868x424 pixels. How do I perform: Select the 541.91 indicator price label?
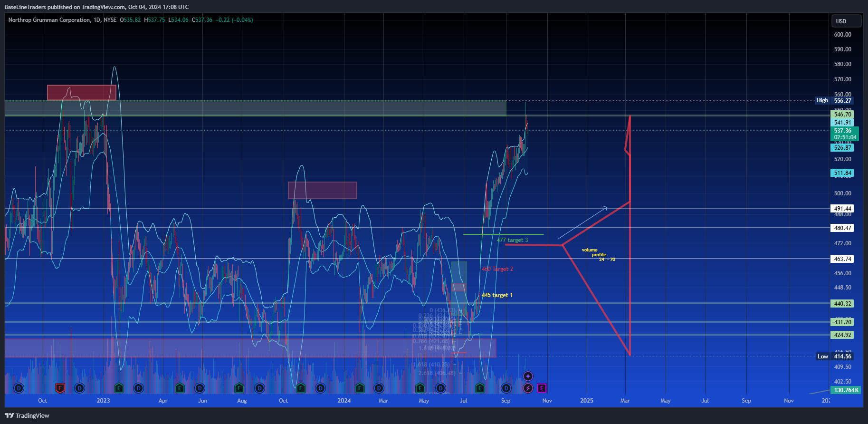(842, 122)
